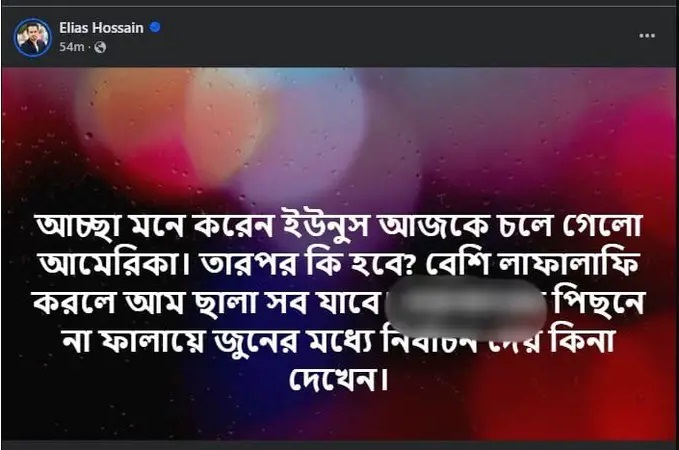
Task: Click the globe public audience icon
Action: 100,47
